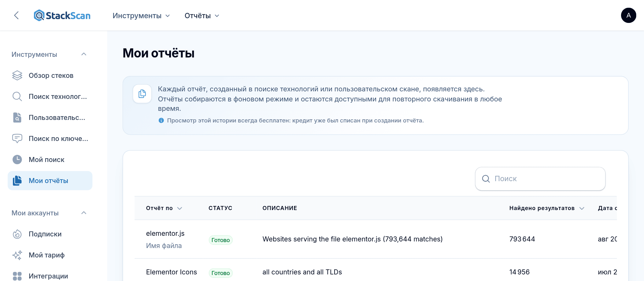Focus the Поиск search input field

click(540, 179)
